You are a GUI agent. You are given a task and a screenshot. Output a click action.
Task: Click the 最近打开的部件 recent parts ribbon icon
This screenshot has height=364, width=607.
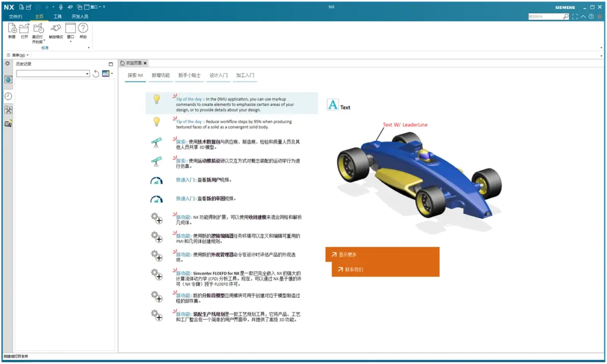38,28
